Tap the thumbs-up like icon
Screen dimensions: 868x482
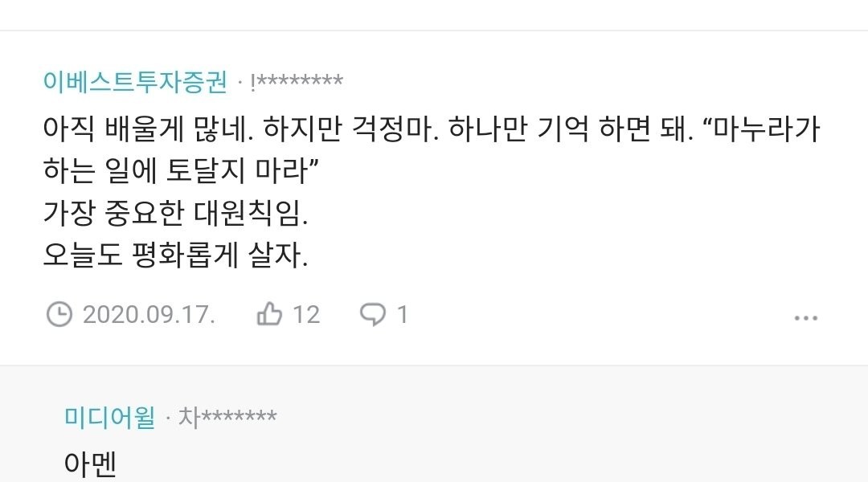(x=268, y=314)
